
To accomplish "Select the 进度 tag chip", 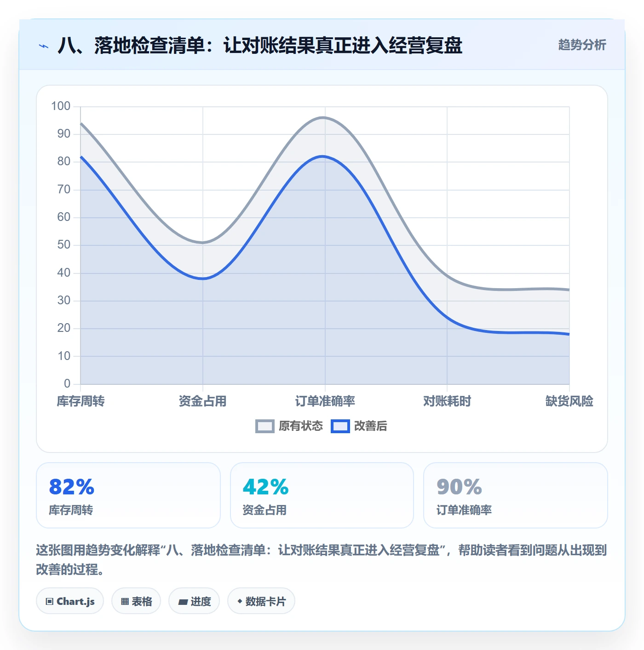I will 194,601.
